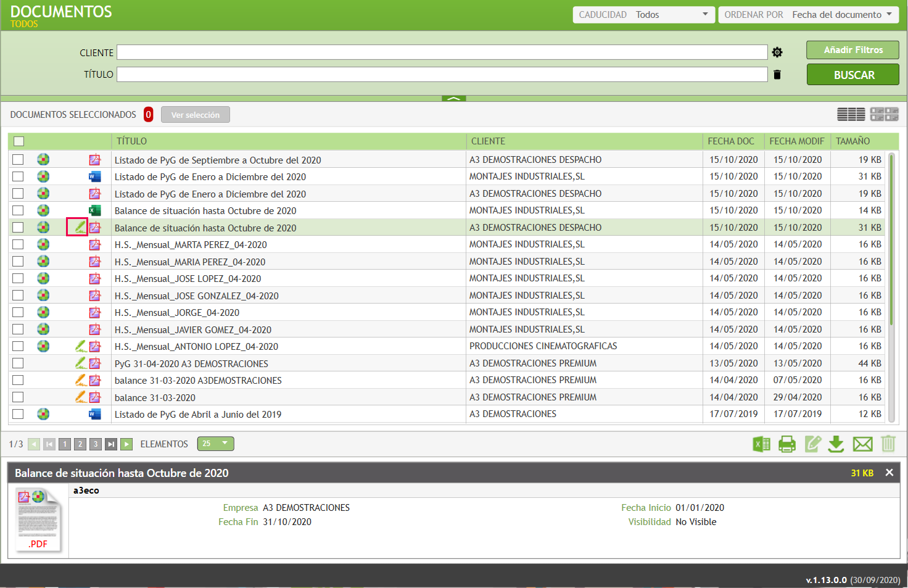Sort the table by the FECHA DOC column header
Viewport: 908px width, 588px height.
[731, 141]
